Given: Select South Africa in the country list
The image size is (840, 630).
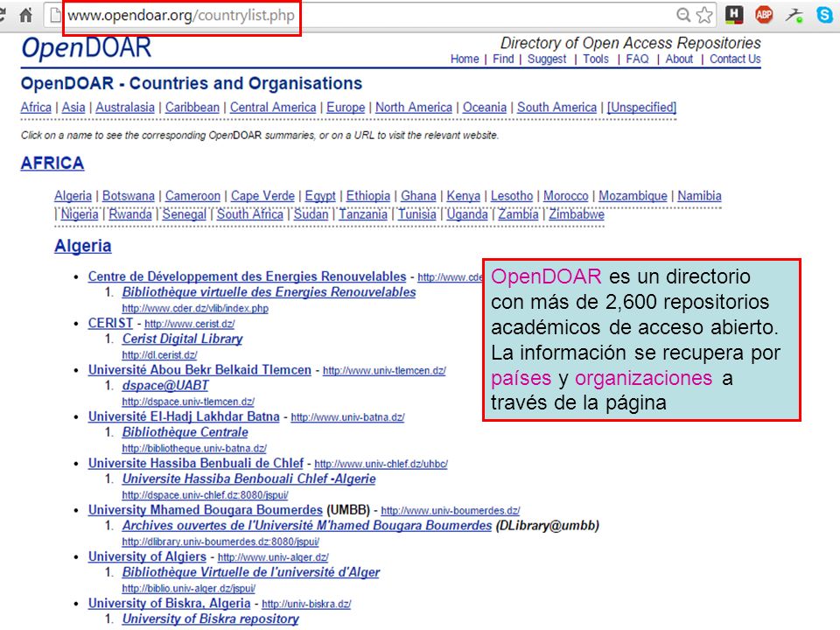Looking at the screenshot, I should point(249,214).
